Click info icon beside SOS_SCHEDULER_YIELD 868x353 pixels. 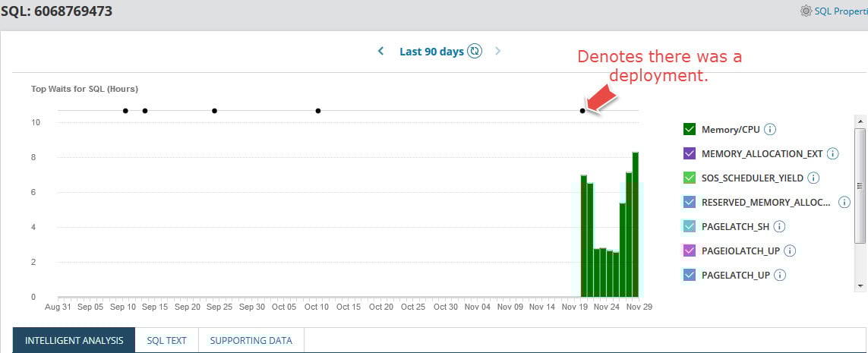pos(813,178)
